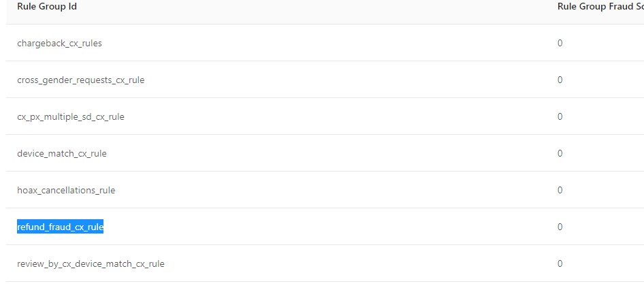This screenshot has height=305, width=644.
Task: Click the device_match_cx_rule rule name
Action: pyautogui.click(x=61, y=154)
